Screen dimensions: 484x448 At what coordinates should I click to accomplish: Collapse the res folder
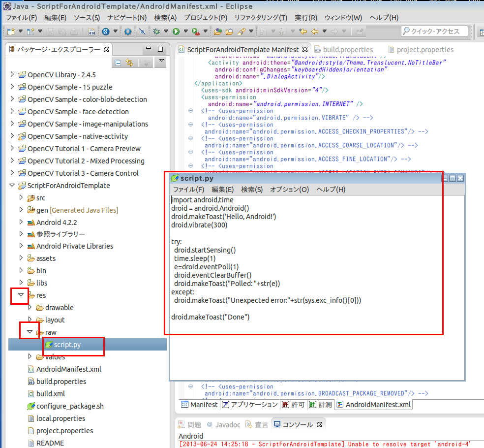(21, 295)
